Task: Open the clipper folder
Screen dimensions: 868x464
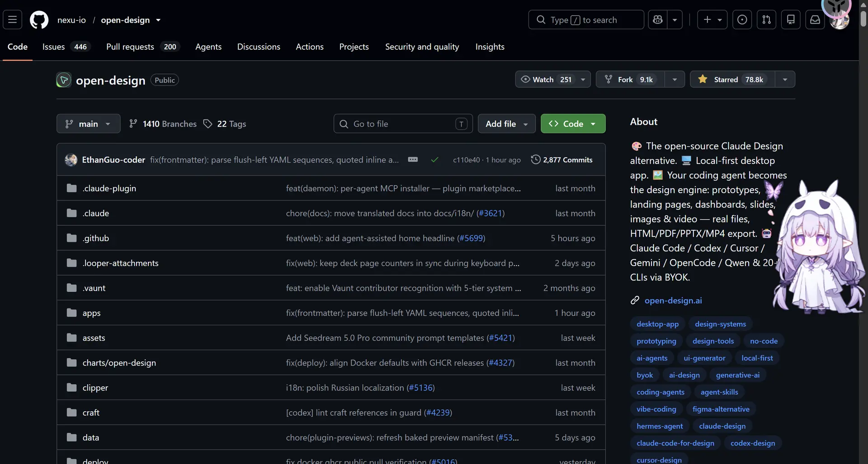Action: (x=95, y=388)
